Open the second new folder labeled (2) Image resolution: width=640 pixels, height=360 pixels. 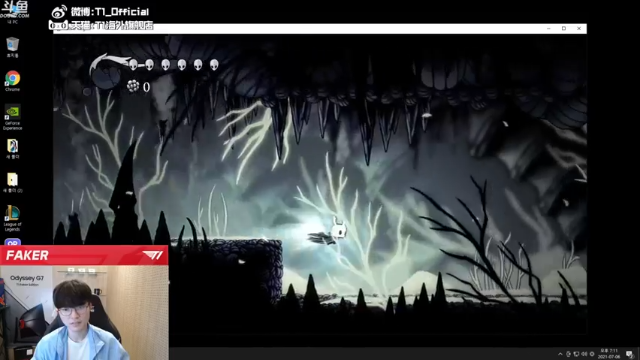pyautogui.click(x=13, y=182)
